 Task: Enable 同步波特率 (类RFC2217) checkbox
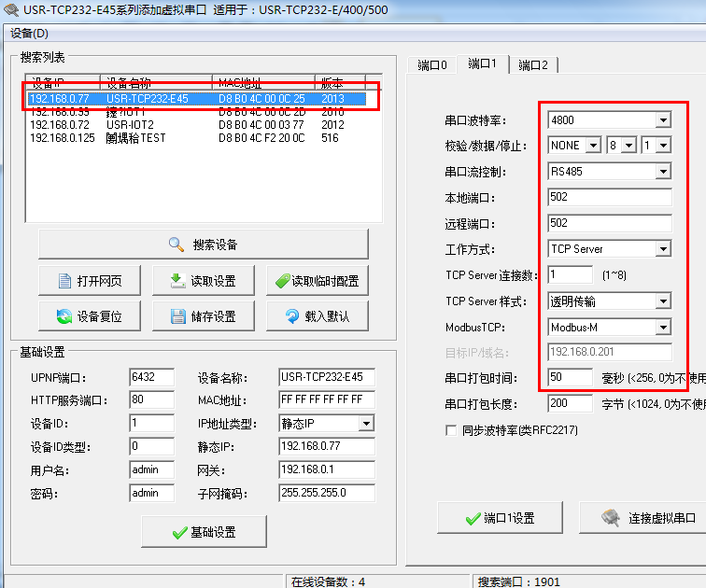click(452, 430)
